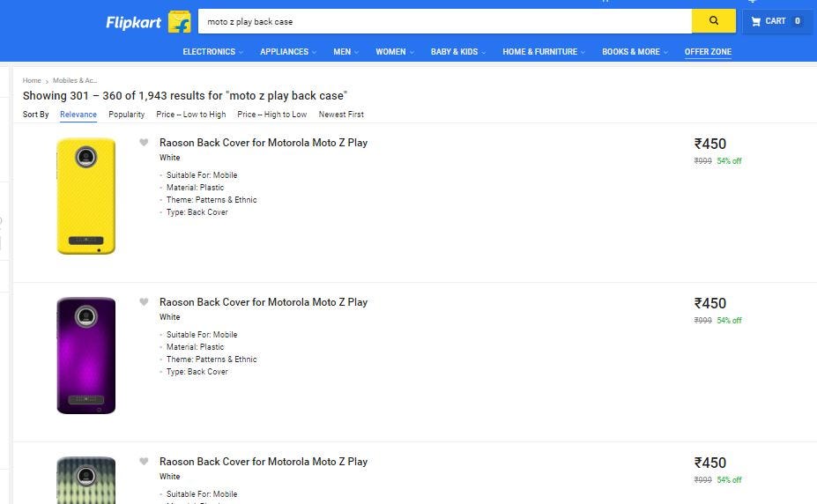Click the ₹450 price of yellow cover

coord(709,144)
